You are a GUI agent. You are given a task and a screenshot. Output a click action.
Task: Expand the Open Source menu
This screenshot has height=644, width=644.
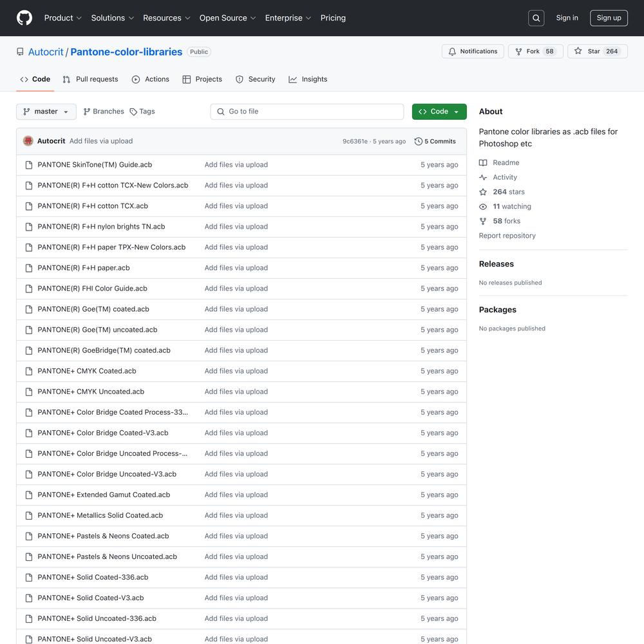click(x=227, y=18)
